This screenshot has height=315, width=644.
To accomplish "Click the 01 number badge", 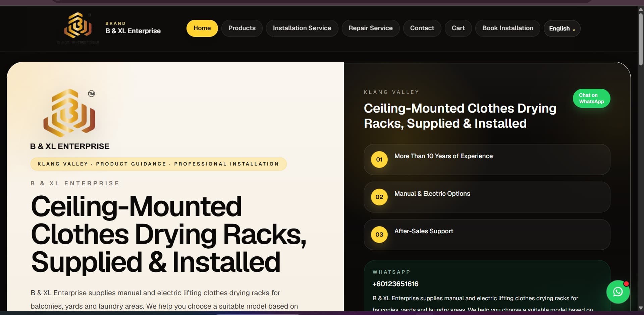I will tap(379, 160).
